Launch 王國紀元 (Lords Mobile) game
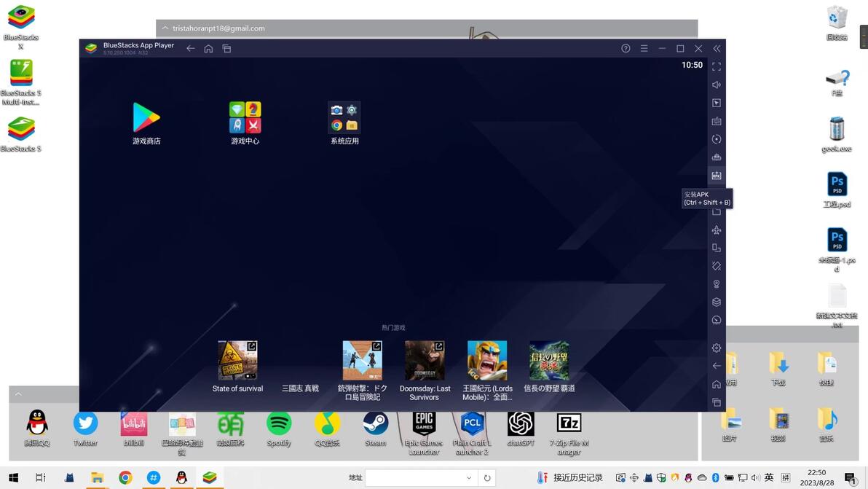The width and height of the screenshot is (868, 489). tap(487, 370)
